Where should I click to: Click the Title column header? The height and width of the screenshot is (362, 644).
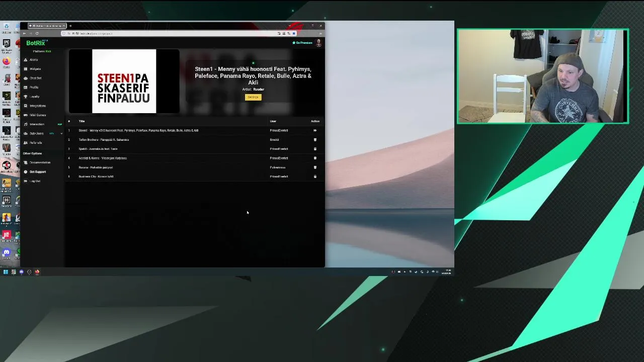click(82, 121)
